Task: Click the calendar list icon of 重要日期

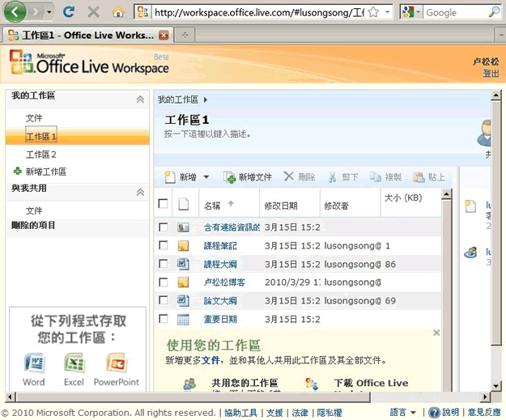Action: click(x=183, y=319)
